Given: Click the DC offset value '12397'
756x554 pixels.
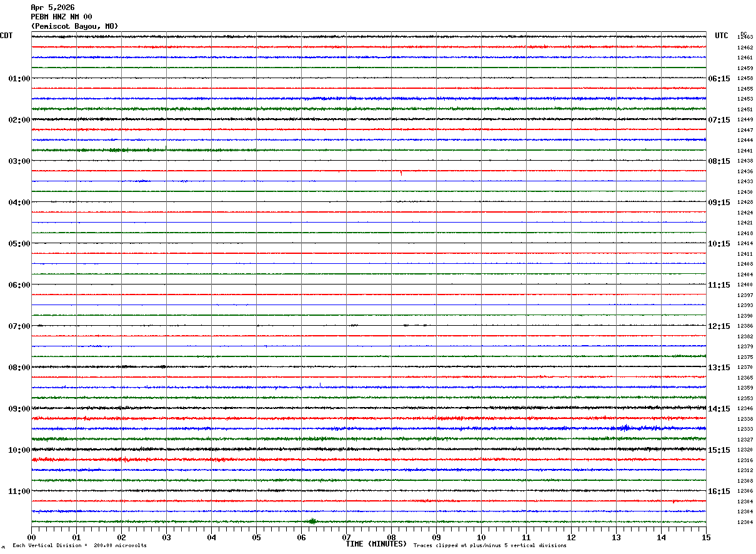Looking at the screenshot, I should coord(745,295).
